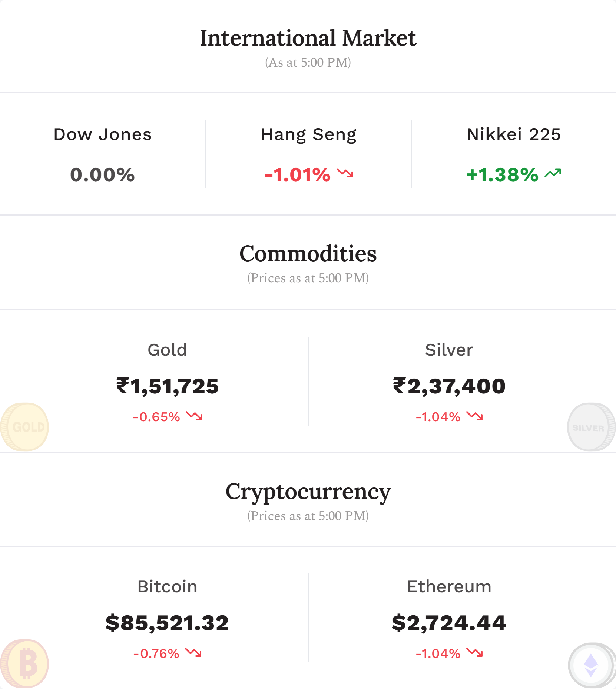This screenshot has width=616, height=689.
Task: Click the Ethereum price $2,724.44
Action: point(449,623)
